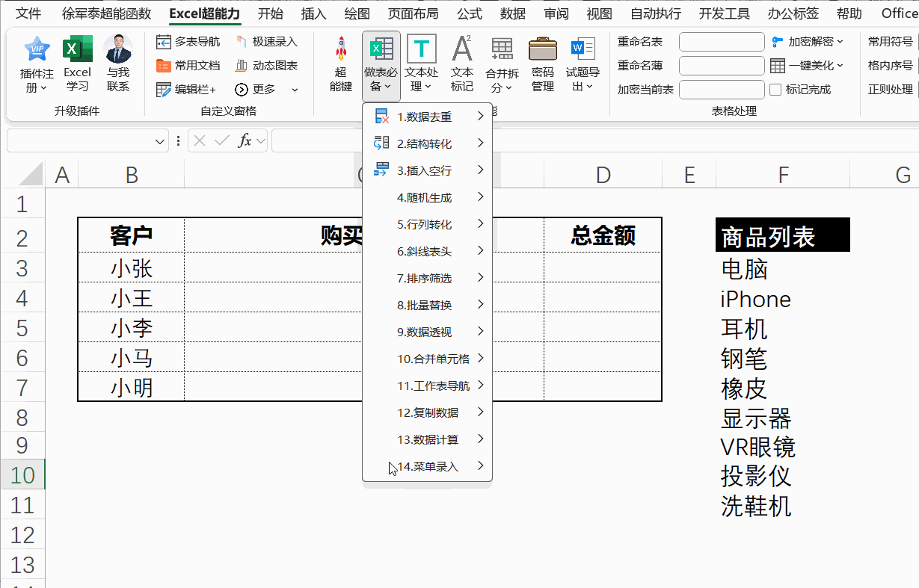Click the 正则处理 button

(x=891, y=90)
